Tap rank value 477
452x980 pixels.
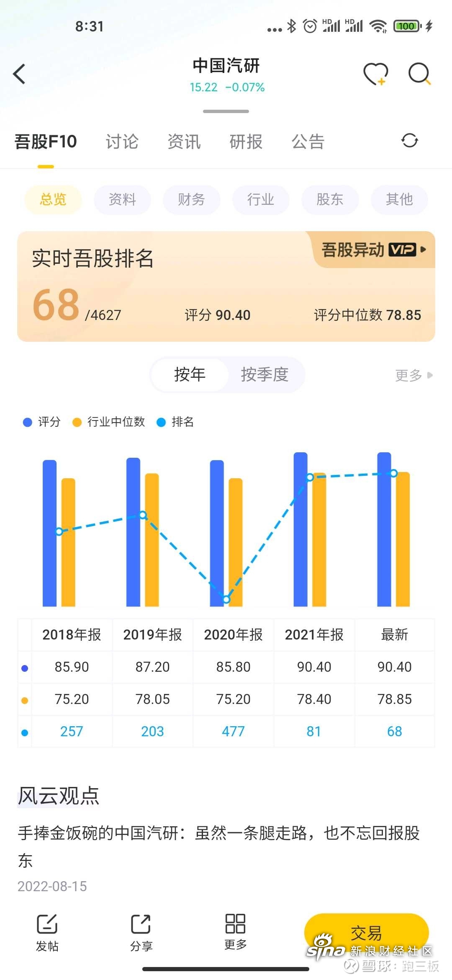(x=233, y=732)
